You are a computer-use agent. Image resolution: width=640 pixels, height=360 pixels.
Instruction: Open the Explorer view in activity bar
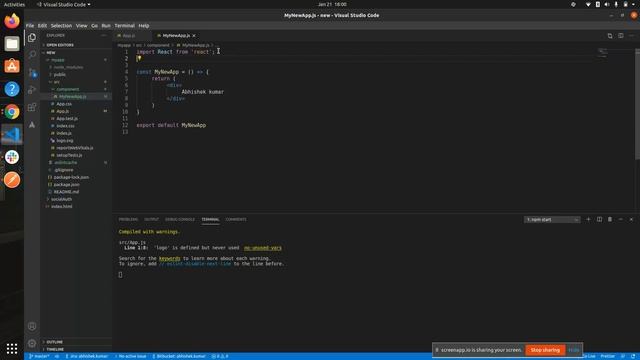pyautogui.click(x=32, y=38)
